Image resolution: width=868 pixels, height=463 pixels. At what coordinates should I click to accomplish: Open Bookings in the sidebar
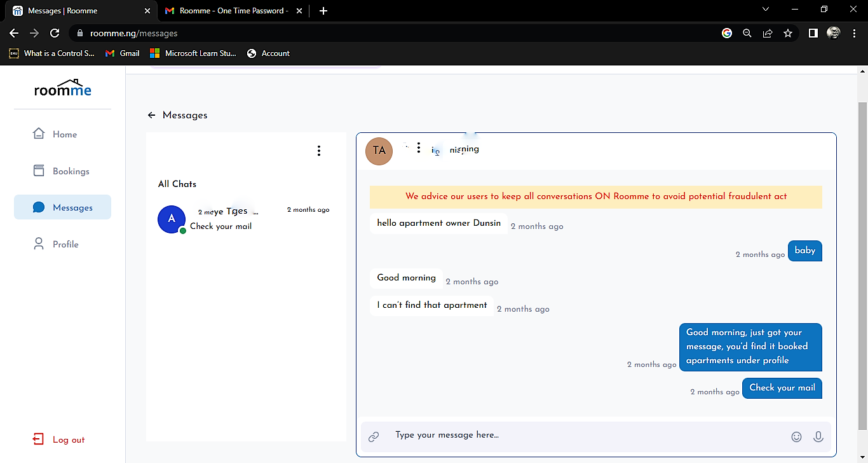tap(62, 171)
